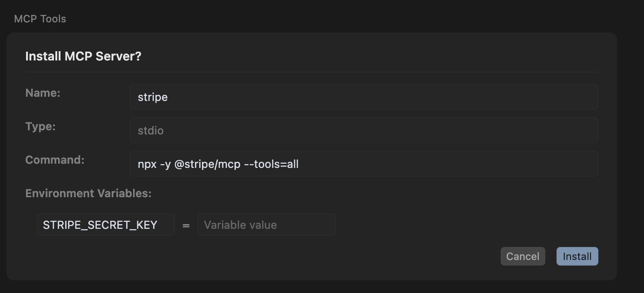Place cursor on --tools=all in Command
This screenshot has height=293, width=644.
(271, 164)
